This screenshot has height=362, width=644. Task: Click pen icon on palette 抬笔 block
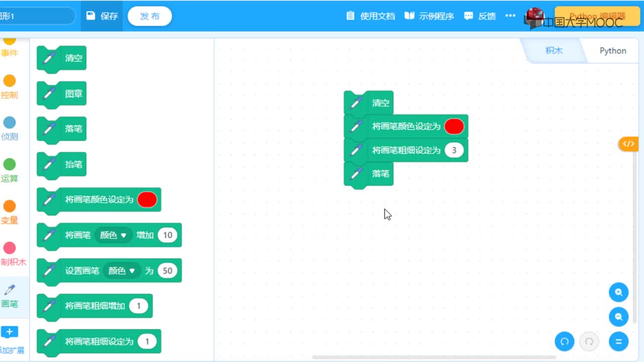coord(49,164)
